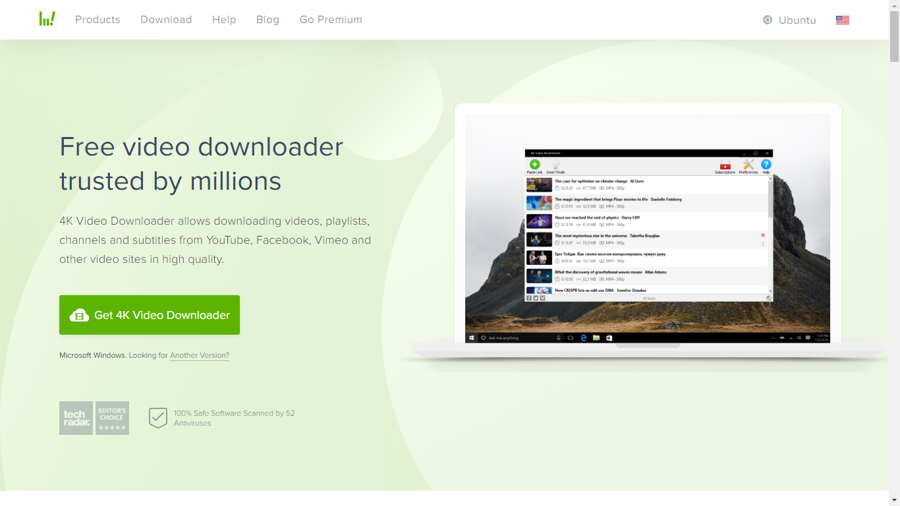Click the Help question mark icon

[766, 165]
